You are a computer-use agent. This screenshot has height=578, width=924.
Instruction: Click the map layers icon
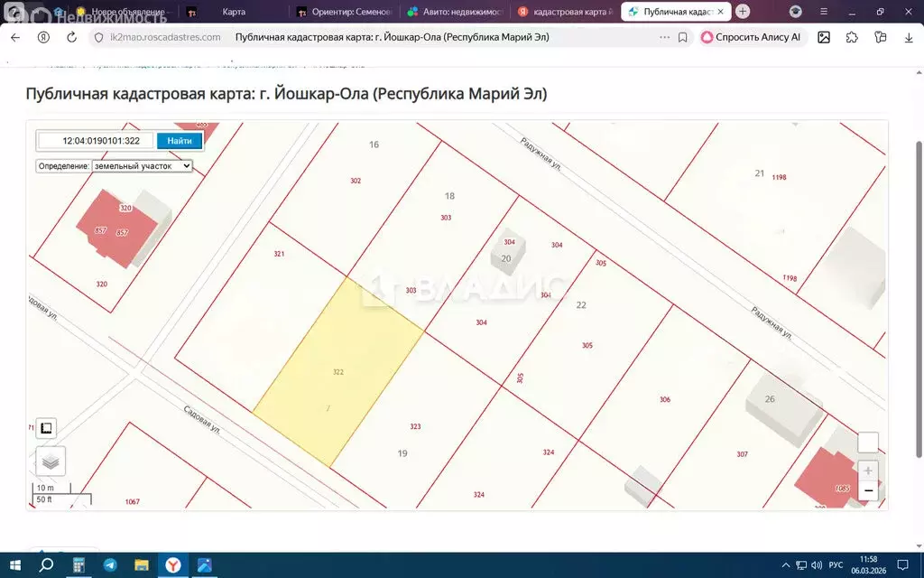coord(51,461)
